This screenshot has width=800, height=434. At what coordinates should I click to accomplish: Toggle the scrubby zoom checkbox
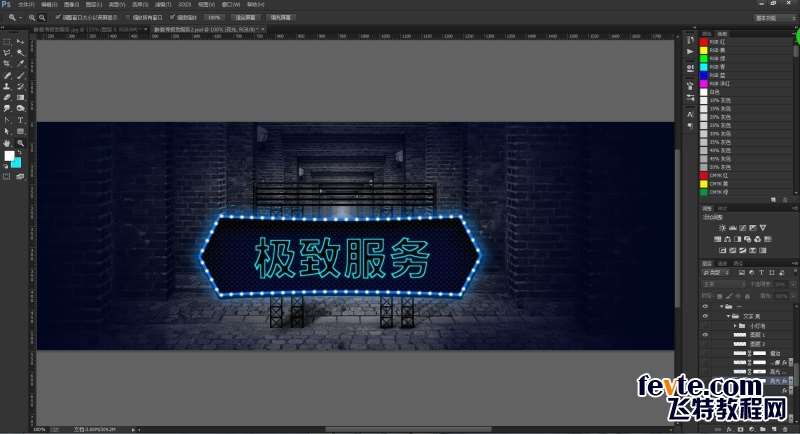[173, 17]
